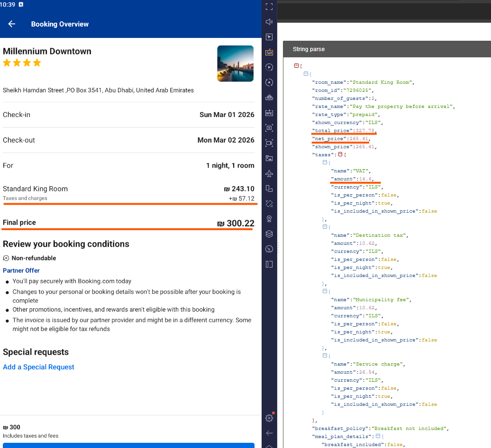Viewport: 491px width, 448px height.
Task: Select the Check-in date Sun Mar 01 2026
Action: 227,115
